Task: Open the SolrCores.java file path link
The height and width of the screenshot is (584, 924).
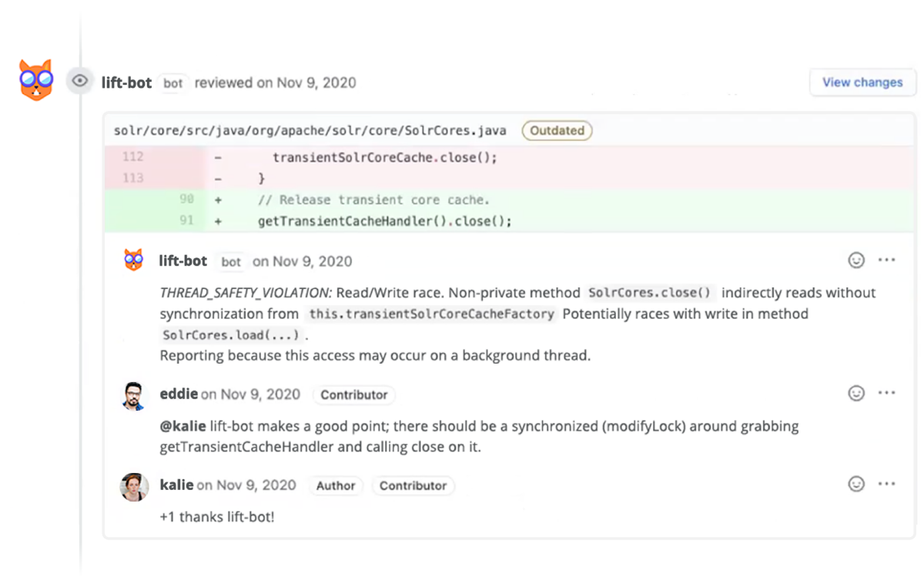Action: [x=310, y=130]
